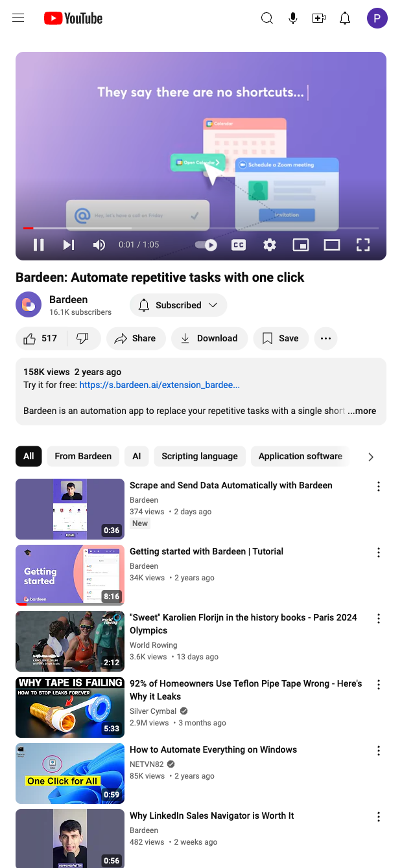Select the "From Bardeen" filter chip
The width and height of the screenshot is (402, 868).
pos(83,456)
